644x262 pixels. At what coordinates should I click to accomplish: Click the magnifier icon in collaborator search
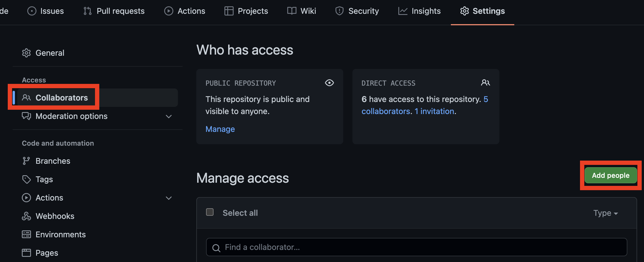pos(216,248)
